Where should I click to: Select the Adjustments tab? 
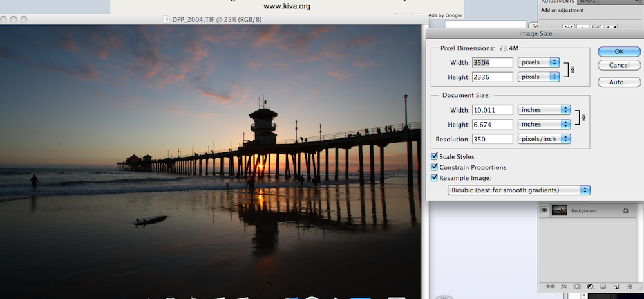[558, 2]
